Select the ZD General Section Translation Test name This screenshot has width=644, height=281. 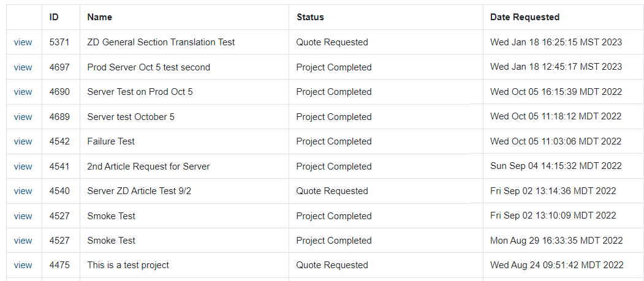161,42
